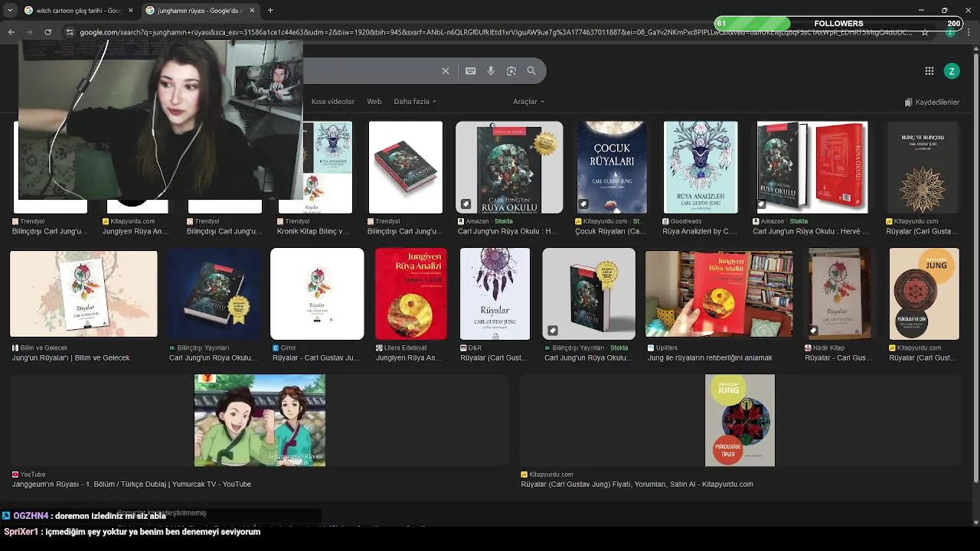
Task: Click SpriXer1's chat message overlay
Action: pos(132,532)
